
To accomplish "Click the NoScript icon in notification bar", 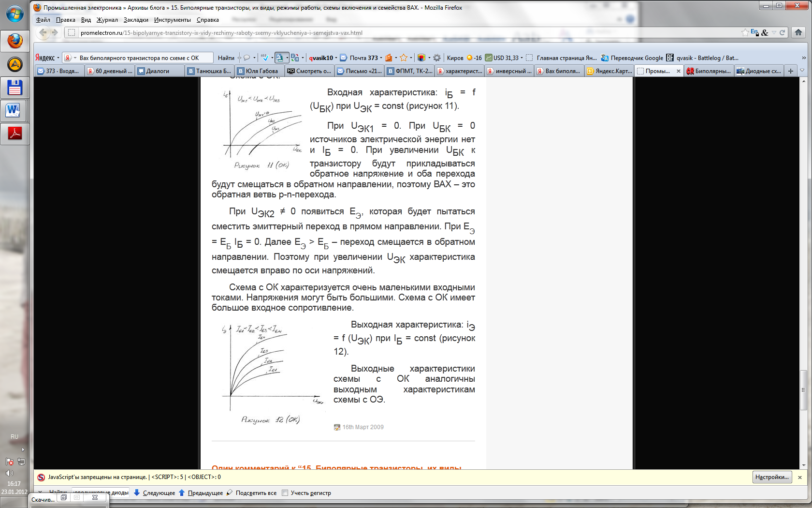I will [41, 477].
